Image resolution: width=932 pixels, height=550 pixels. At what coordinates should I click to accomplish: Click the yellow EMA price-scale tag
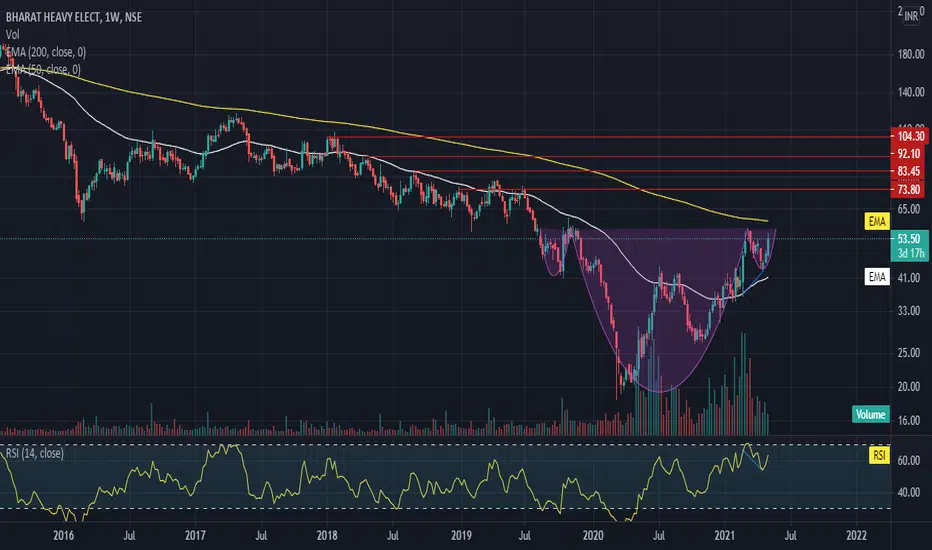(877, 221)
